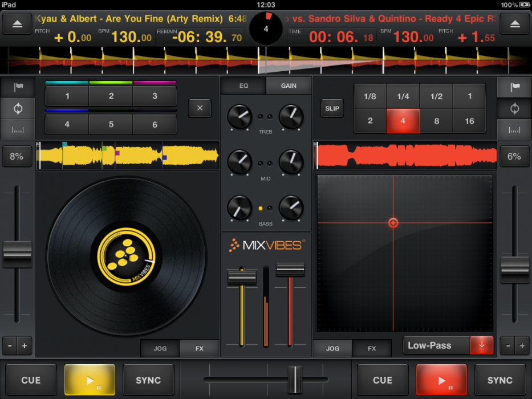Screen dimensions: 532x399
Task: Switch mixer to GAIN tab
Action: 289,85
